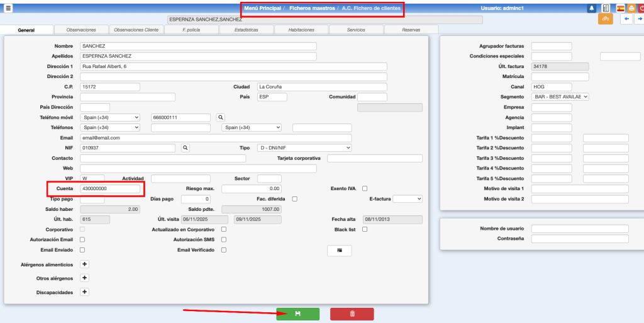The width and height of the screenshot is (644, 323).
Task: Toggle the Black list checkbox
Action: 365,229
